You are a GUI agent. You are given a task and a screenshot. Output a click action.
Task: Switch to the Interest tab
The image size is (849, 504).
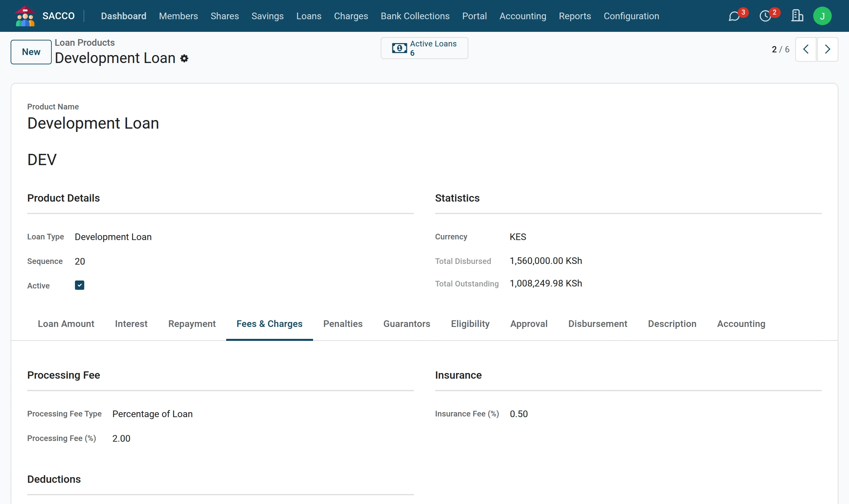pos(131,324)
